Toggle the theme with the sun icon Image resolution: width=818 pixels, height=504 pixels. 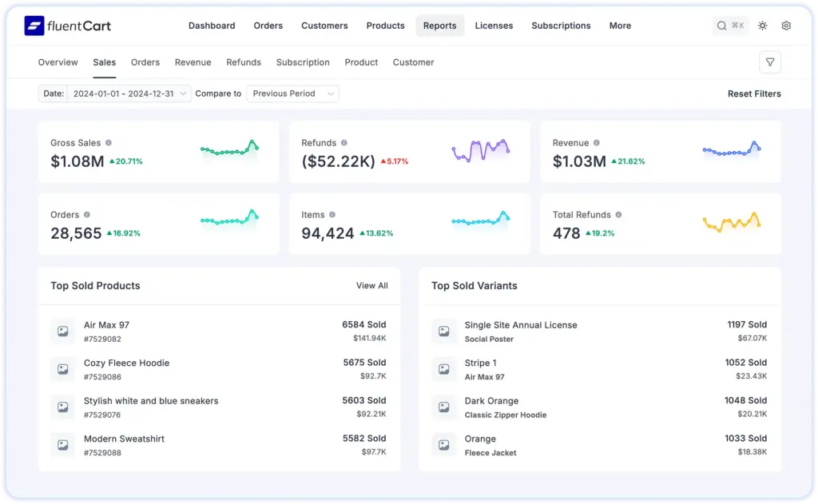(762, 25)
